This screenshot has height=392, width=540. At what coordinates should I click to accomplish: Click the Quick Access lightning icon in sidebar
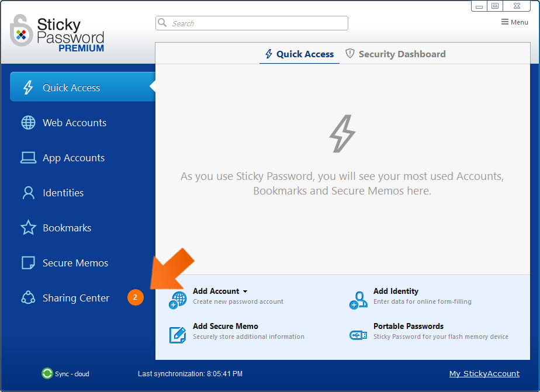pyautogui.click(x=28, y=88)
